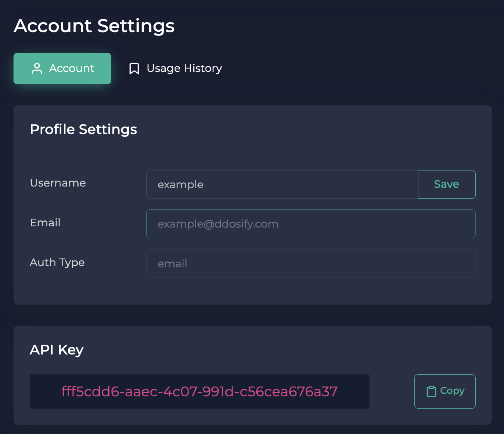
Task: Switch to the Usage History tab
Action: (x=175, y=69)
